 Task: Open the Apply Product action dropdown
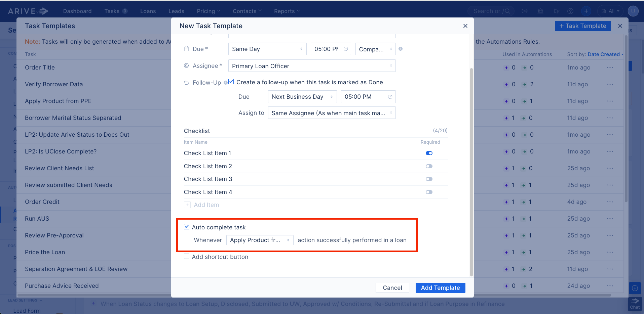260,240
